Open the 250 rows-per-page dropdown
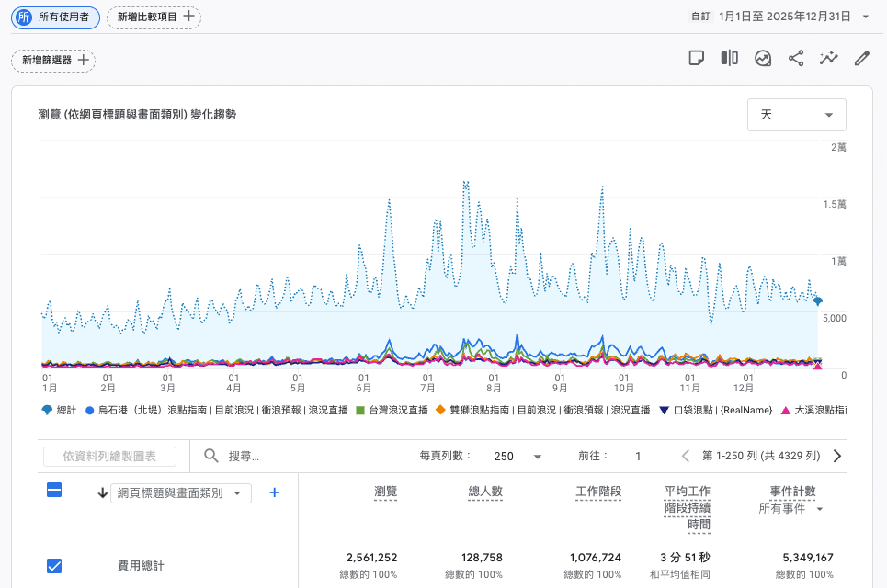Screen dimensions: 887x588 tap(519, 456)
